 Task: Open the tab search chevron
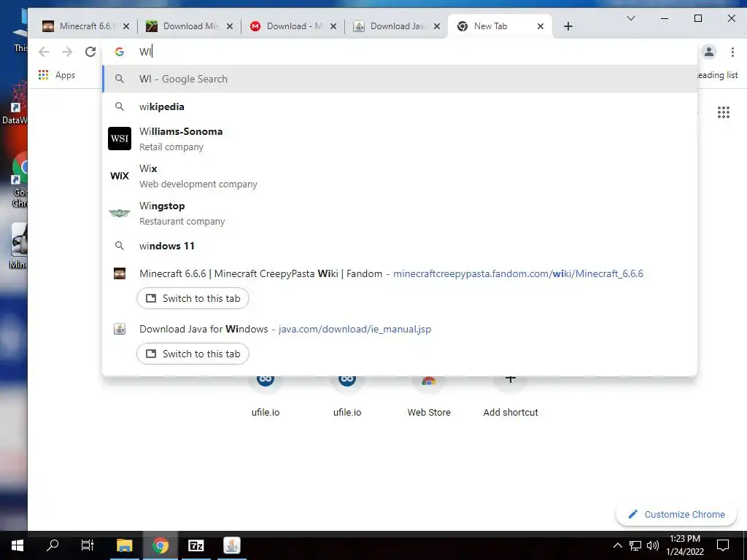point(631,18)
